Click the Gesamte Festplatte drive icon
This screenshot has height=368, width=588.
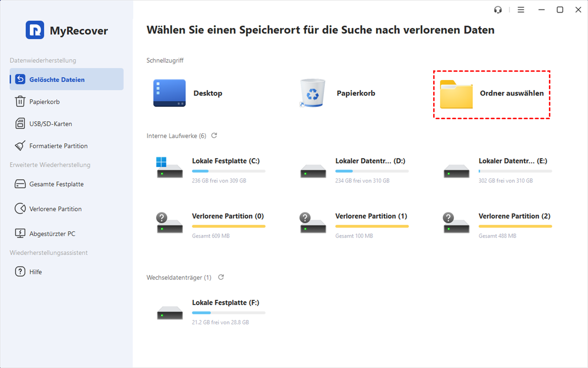pyautogui.click(x=20, y=184)
